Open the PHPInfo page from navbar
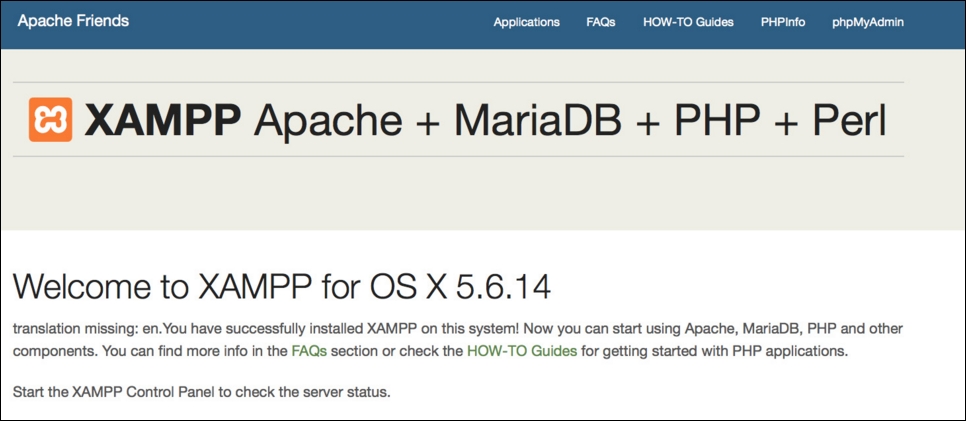This screenshot has width=966, height=421. tap(783, 22)
